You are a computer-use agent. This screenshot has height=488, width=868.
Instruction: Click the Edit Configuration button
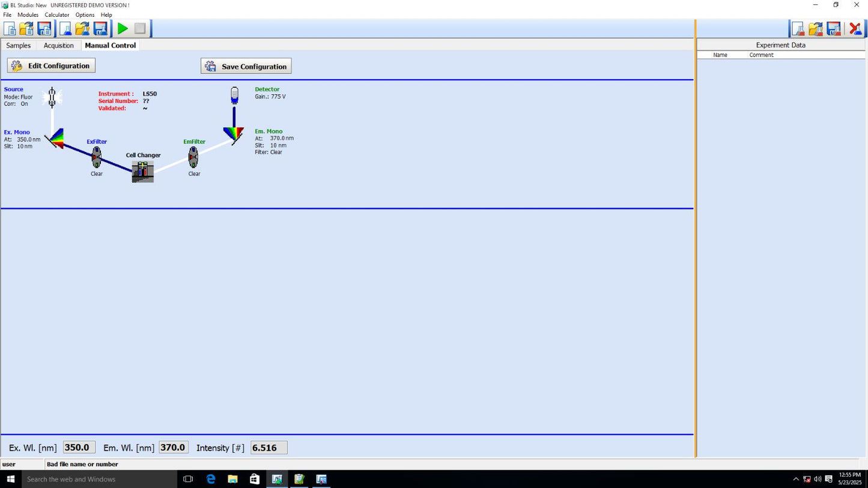click(x=51, y=66)
